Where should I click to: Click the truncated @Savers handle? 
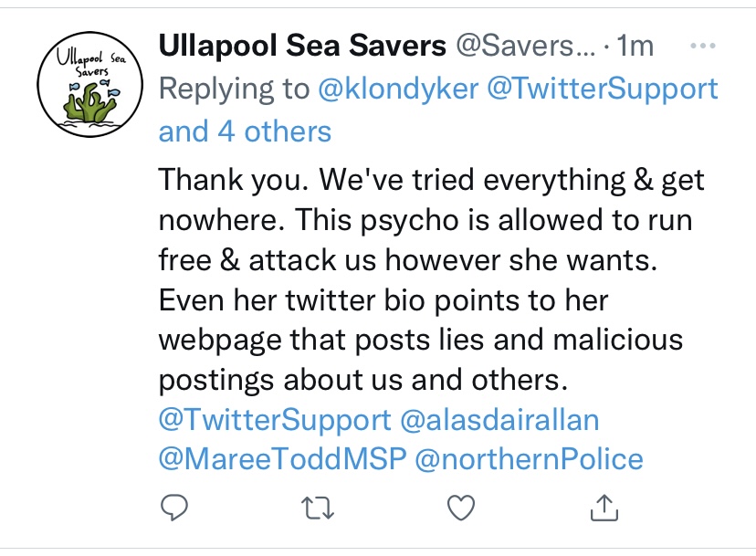(x=523, y=46)
